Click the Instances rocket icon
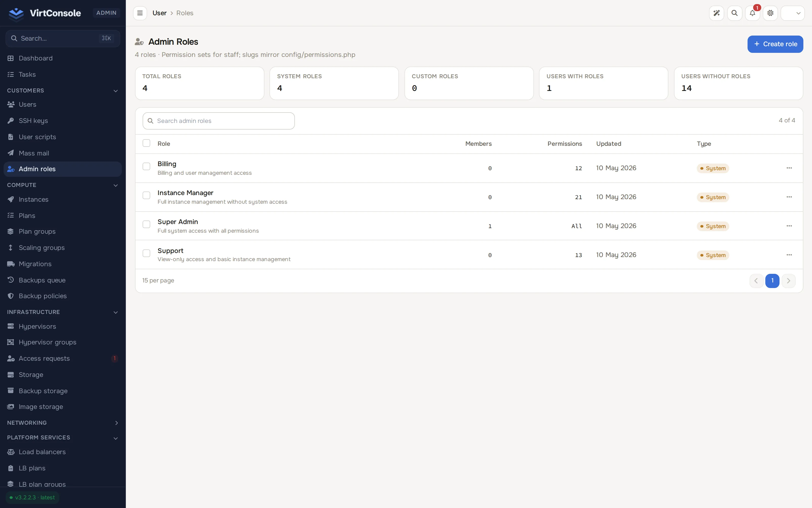Image resolution: width=812 pixels, height=508 pixels. [x=11, y=199]
